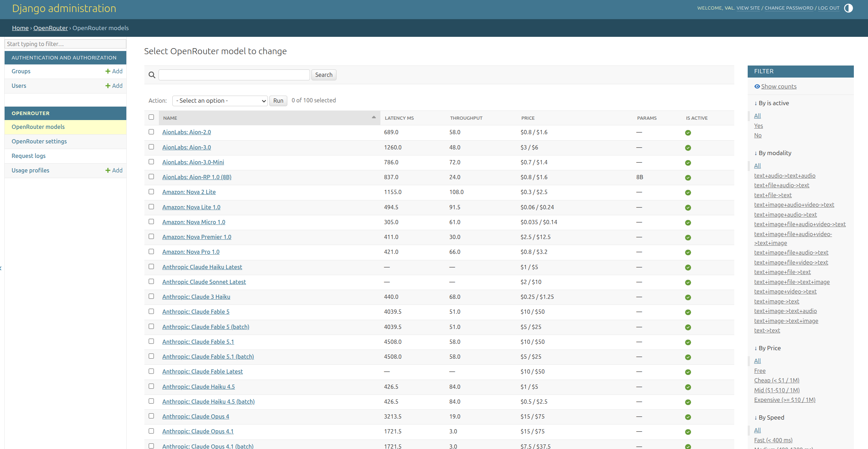Click the green active icon for AionLabs: Aion-2.0
868x449 pixels.
(x=688, y=133)
